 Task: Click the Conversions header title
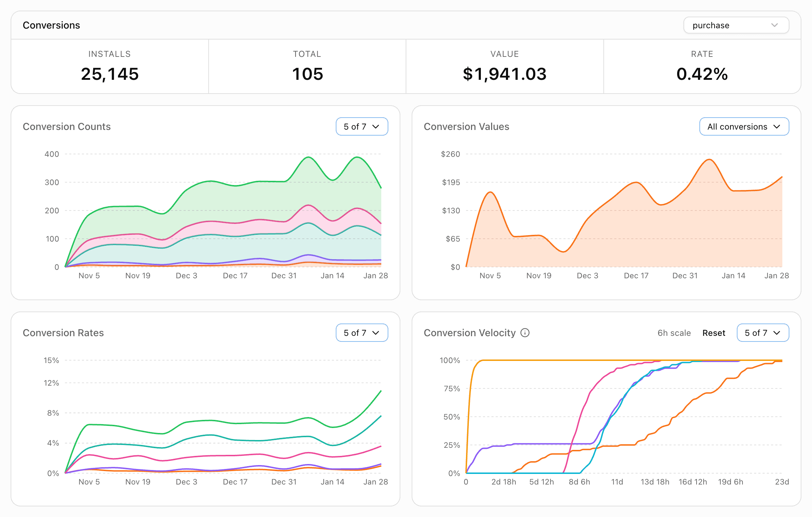52,25
